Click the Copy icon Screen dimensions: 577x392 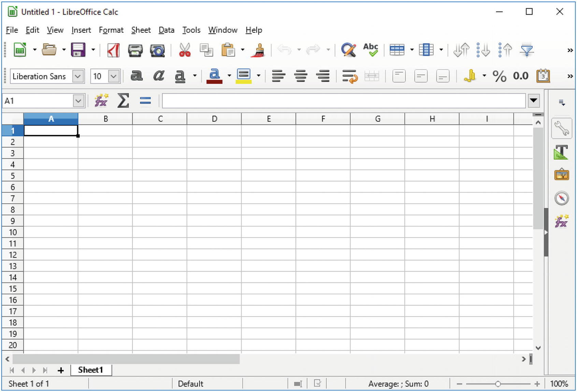coord(206,50)
